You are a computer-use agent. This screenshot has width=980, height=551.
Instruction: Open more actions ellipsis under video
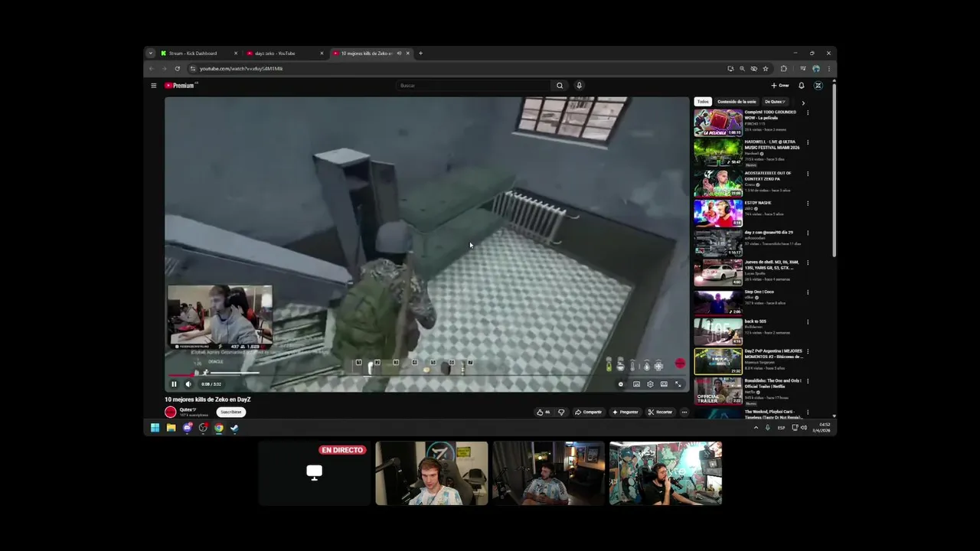click(684, 412)
